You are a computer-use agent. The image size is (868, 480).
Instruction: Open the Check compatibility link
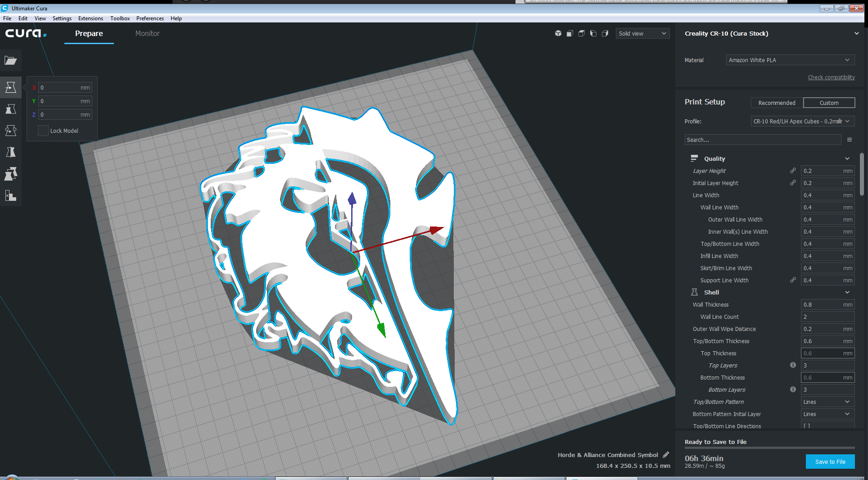point(831,77)
